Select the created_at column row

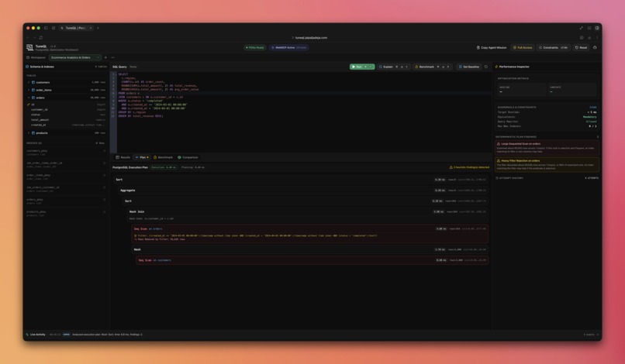tap(66, 125)
